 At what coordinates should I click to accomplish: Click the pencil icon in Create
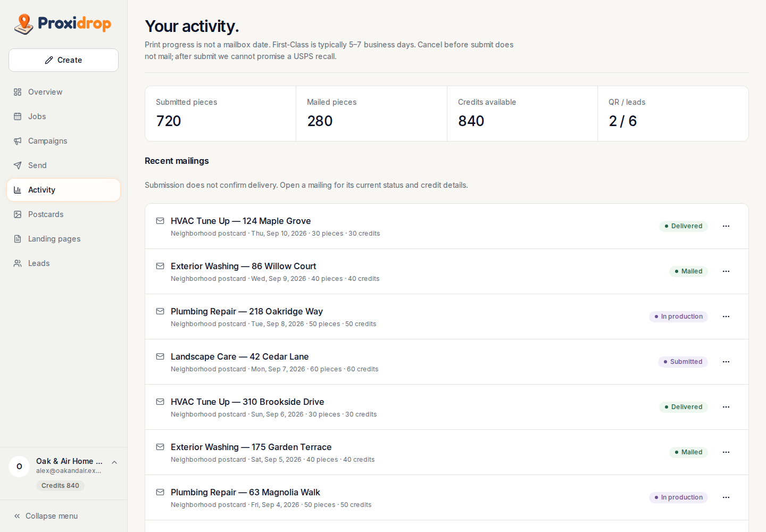(49, 60)
